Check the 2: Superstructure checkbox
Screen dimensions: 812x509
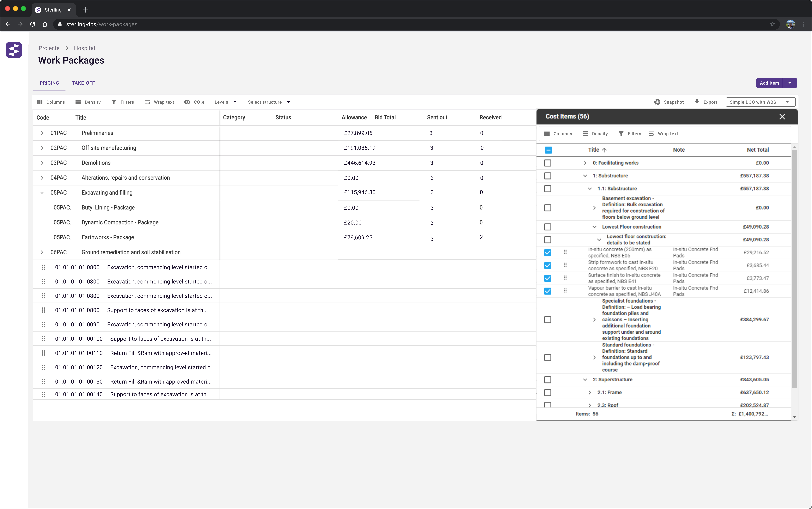tap(548, 380)
